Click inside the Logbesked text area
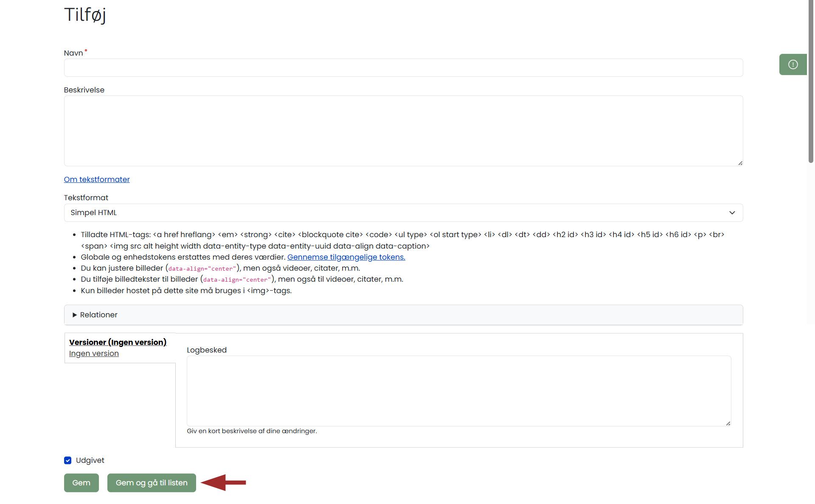Screen dimensions: 815x504 coord(458,390)
